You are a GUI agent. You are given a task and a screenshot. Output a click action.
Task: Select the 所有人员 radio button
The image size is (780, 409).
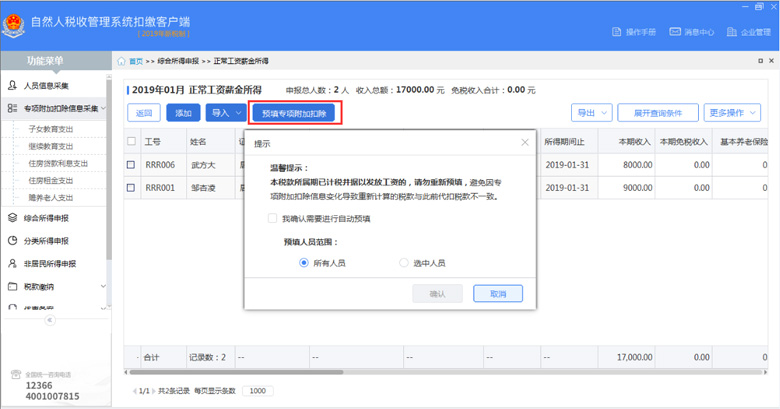point(304,263)
